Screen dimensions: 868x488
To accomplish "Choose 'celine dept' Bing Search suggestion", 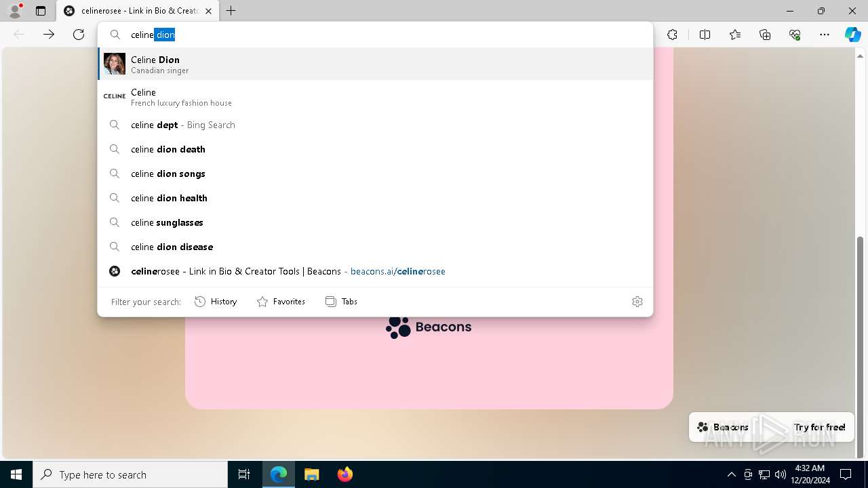I will click(x=375, y=125).
